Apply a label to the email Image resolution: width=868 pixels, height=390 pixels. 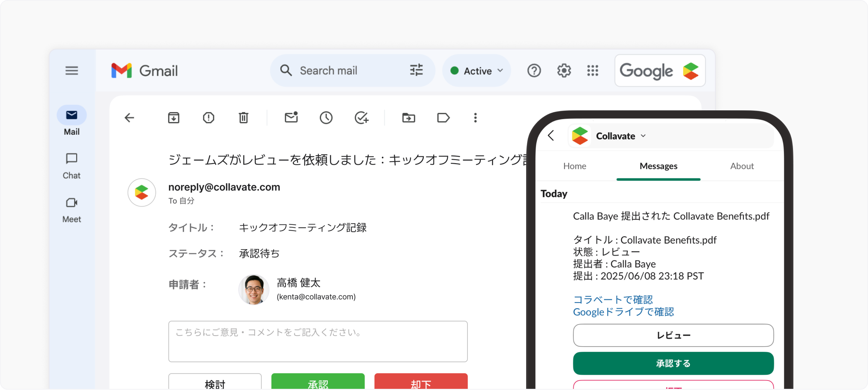point(444,118)
